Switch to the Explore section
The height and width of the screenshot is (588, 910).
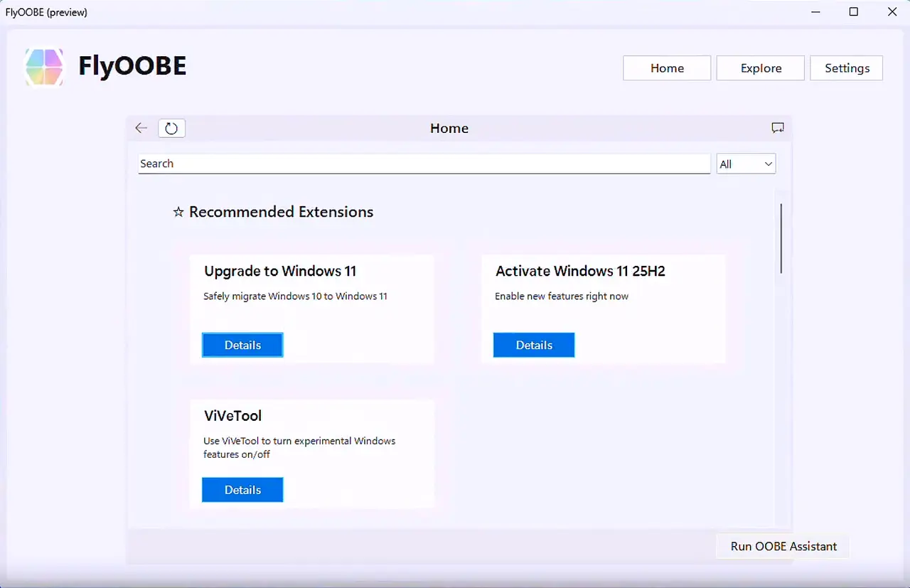click(x=761, y=68)
